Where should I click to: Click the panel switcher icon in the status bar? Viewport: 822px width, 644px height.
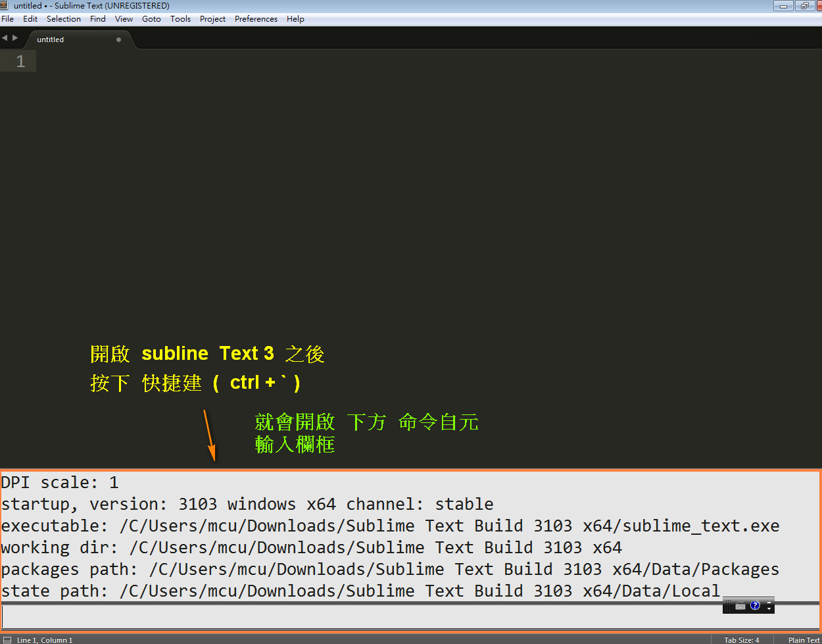(7, 639)
